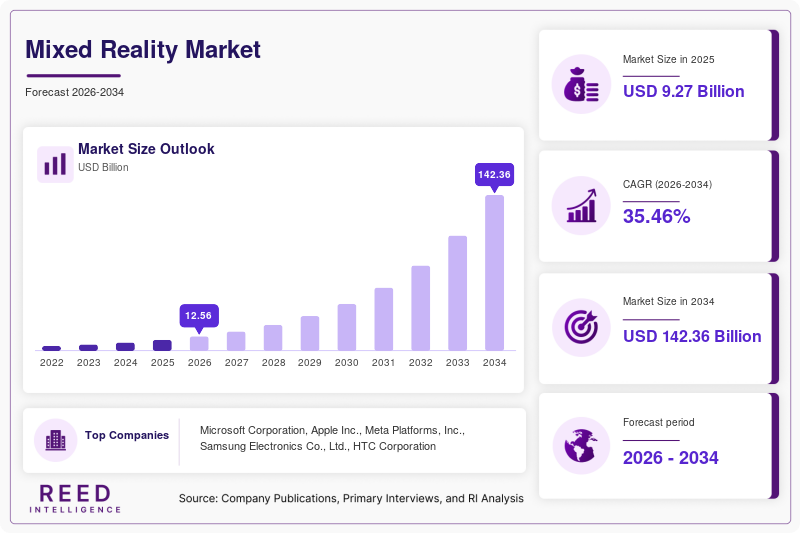The height and width of the screenshot is (533, 800).
Task: Click the 142.36 data label callout
Action: tap(494, 174)
